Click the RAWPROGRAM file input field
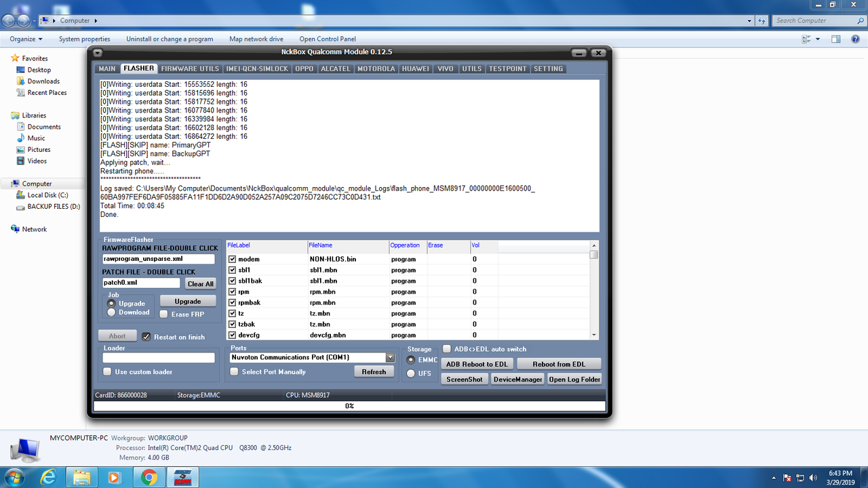Viewport: 868px width, 488px height. [159, 259]
